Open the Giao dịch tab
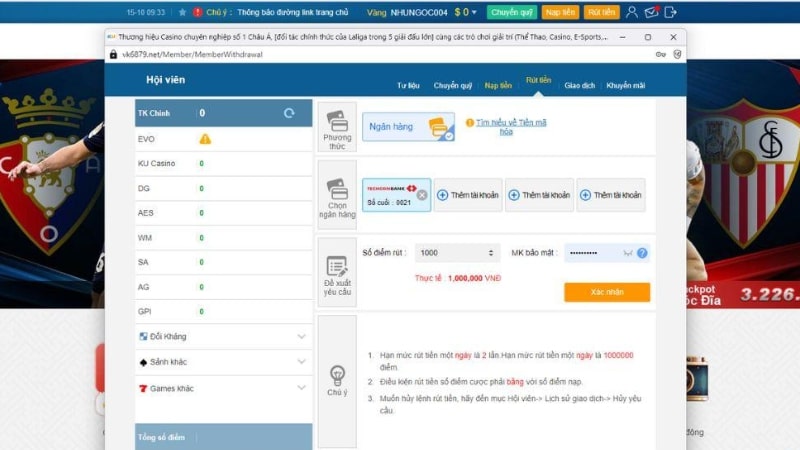800x450 pixels. [578, 85]
